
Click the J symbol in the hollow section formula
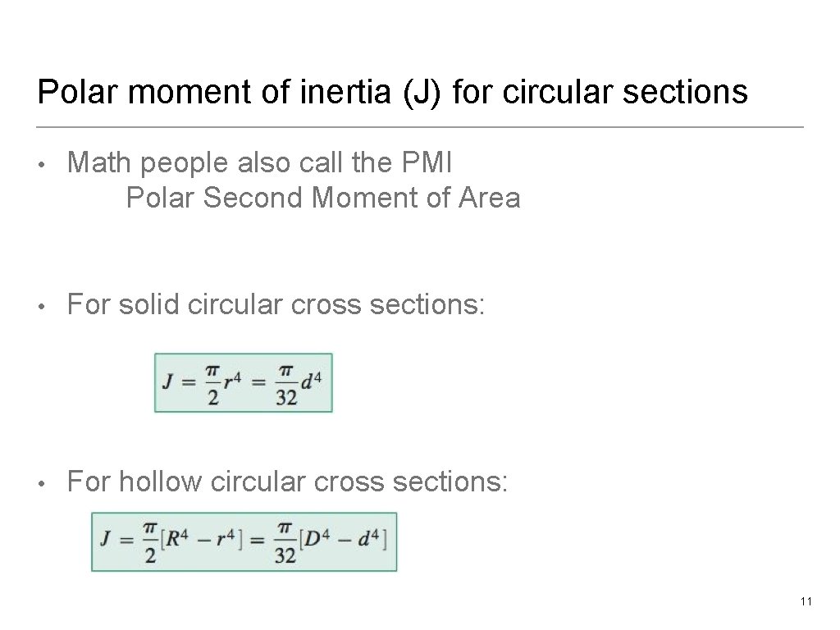tap(106, 541)
